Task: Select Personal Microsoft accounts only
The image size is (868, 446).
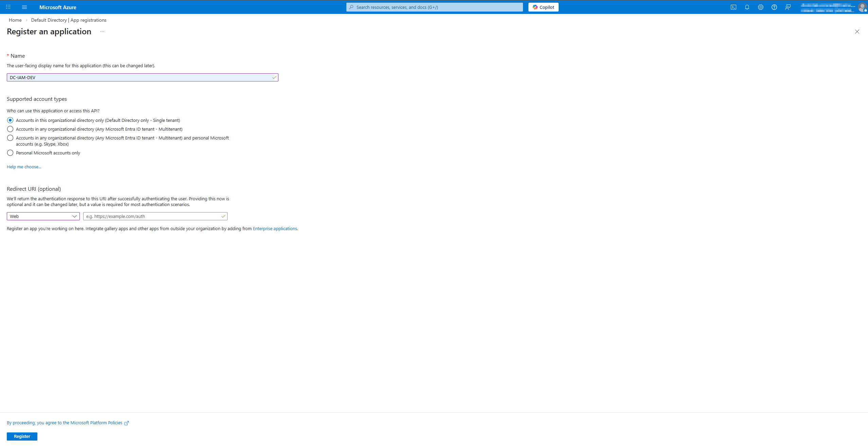Action: pyautogui.click(x=10, y=153)
